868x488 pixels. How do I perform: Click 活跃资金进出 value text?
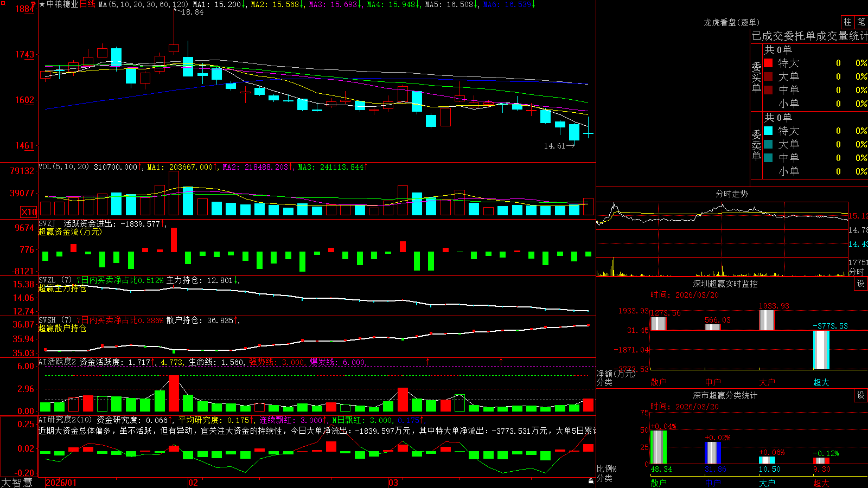pos(114,223)
